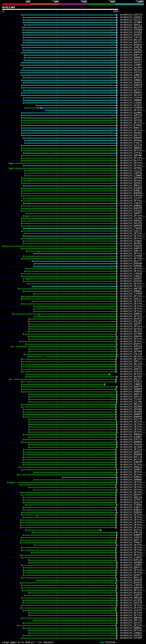Select hit UniRef100_A5K6S4
The width and height of the screenshot is (146, 644).
pyautogui.click(x=131, y=336)
